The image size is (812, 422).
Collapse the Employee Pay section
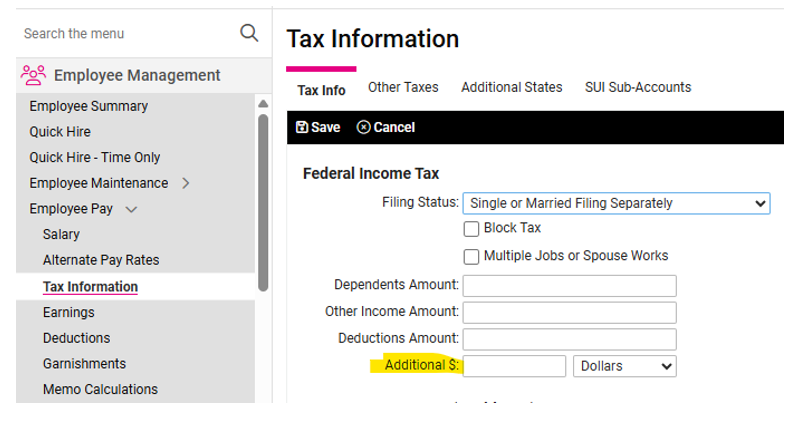coord(131,209)
